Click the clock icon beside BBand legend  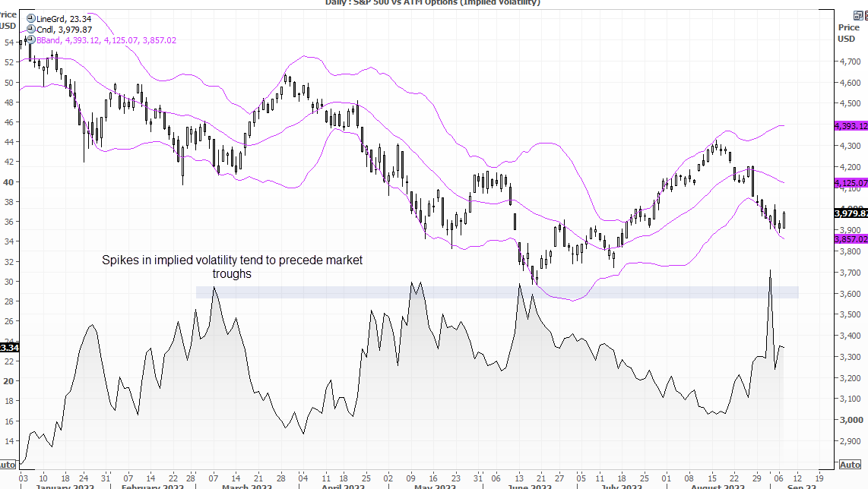click(31, 39)
